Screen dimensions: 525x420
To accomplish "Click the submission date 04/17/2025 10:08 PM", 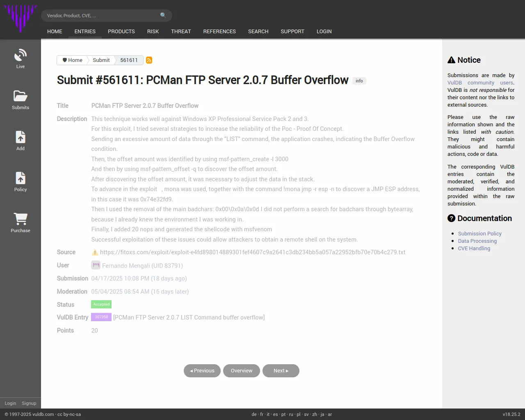I will 120,278.
